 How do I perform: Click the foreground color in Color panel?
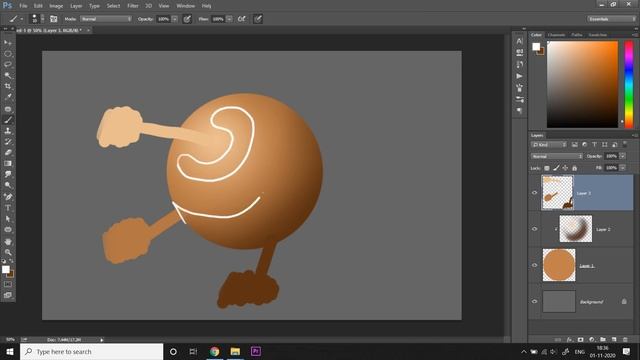pos(536,47)
